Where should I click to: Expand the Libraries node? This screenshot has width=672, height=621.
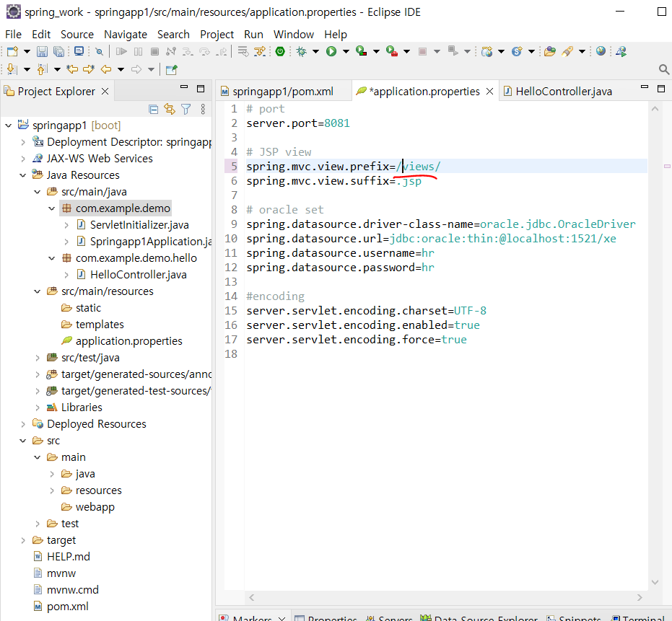click(38, 408)
